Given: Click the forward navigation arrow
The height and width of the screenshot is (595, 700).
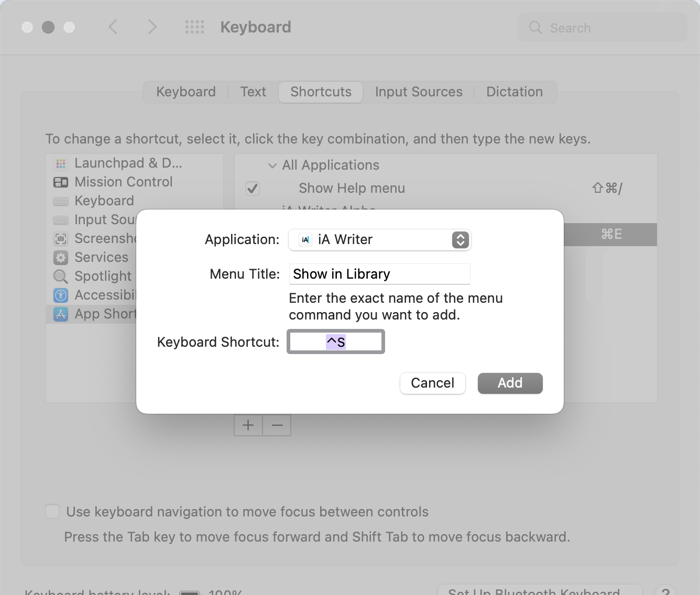Looking at the screenshot, I should point(152,27).
